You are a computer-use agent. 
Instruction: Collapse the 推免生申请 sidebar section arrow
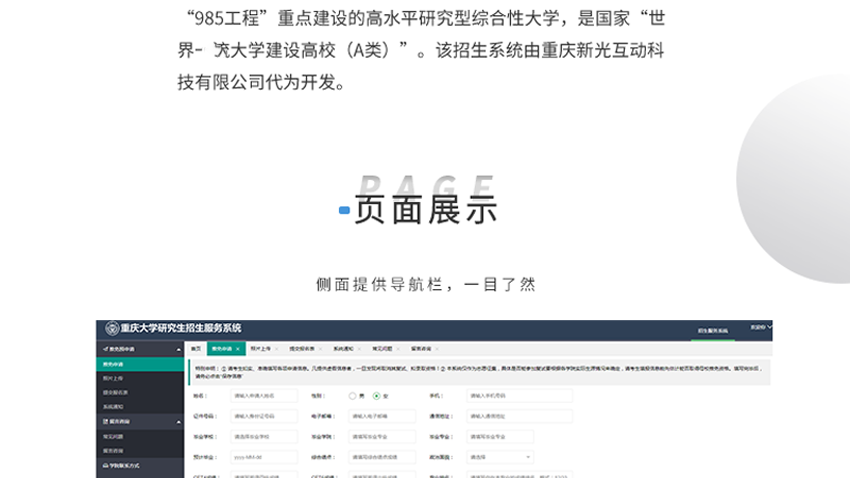[178, 350]
